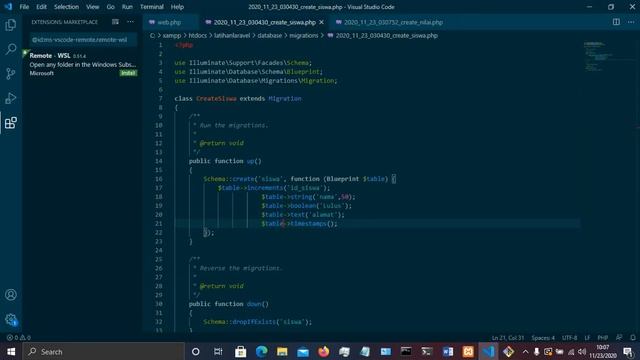
Task: Click the Task View taskbar icon
Action: 218,351
